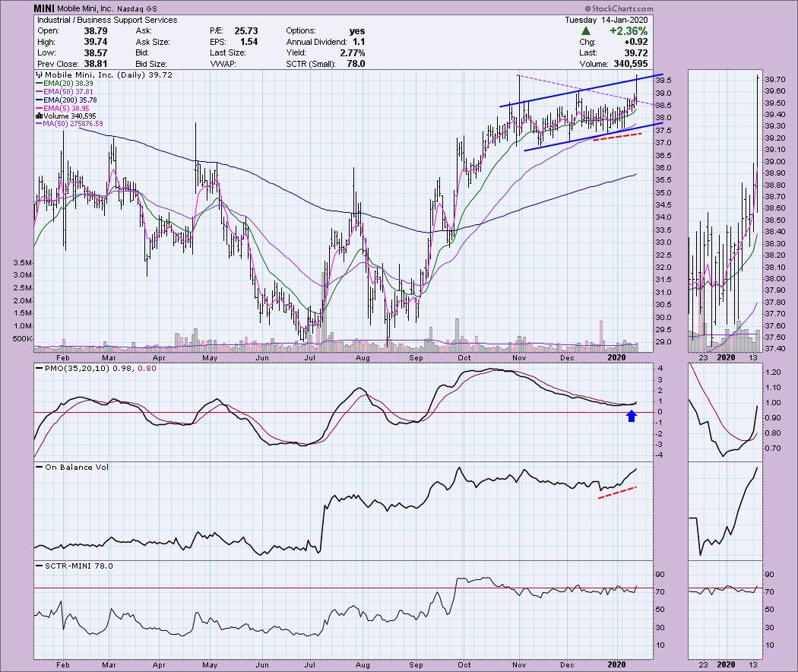Image resolution: width=798 pixels, height=672 pixels.
Task: Click the 'Bid Size:' label
Action: (151, 64)
